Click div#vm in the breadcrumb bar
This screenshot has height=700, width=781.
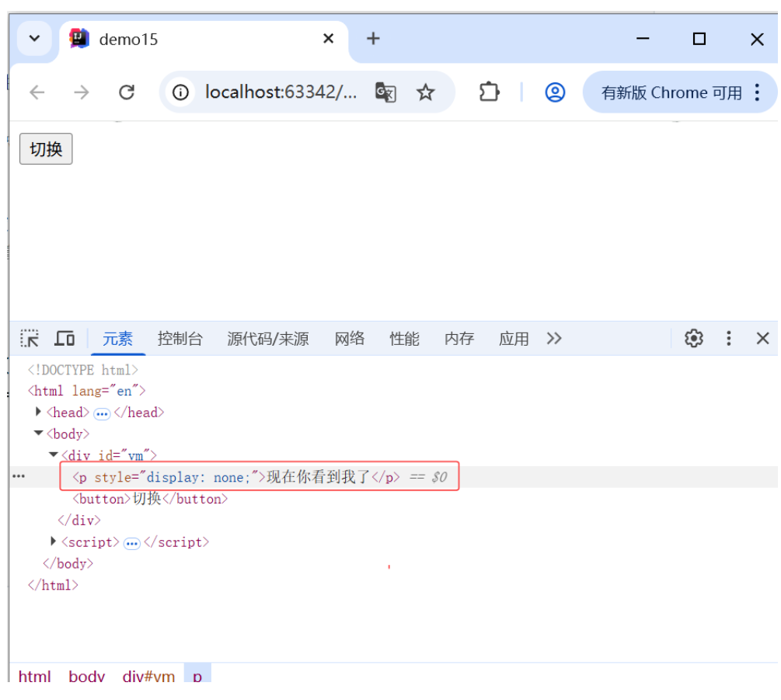[148, 676]
